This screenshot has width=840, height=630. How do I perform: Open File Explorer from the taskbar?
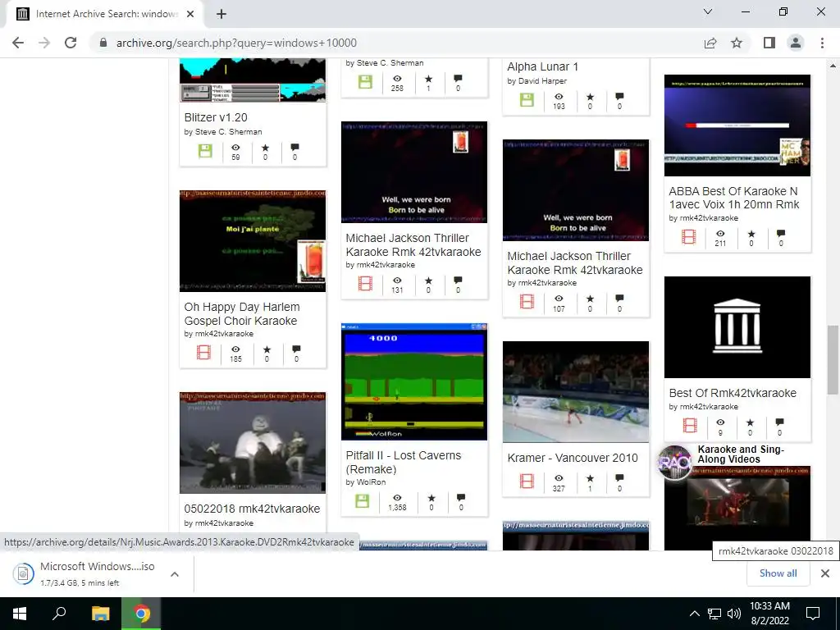(100, 614)
